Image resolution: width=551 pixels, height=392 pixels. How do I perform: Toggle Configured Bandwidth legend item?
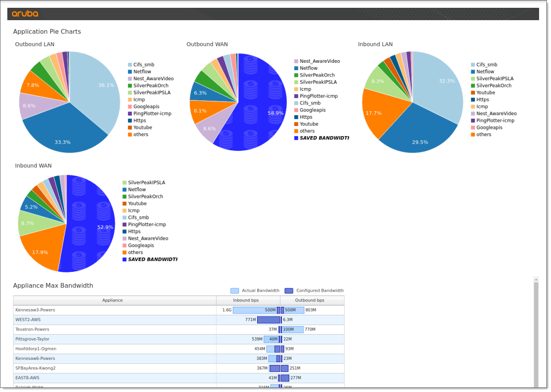pyautogui.click(x=314, y=291)
